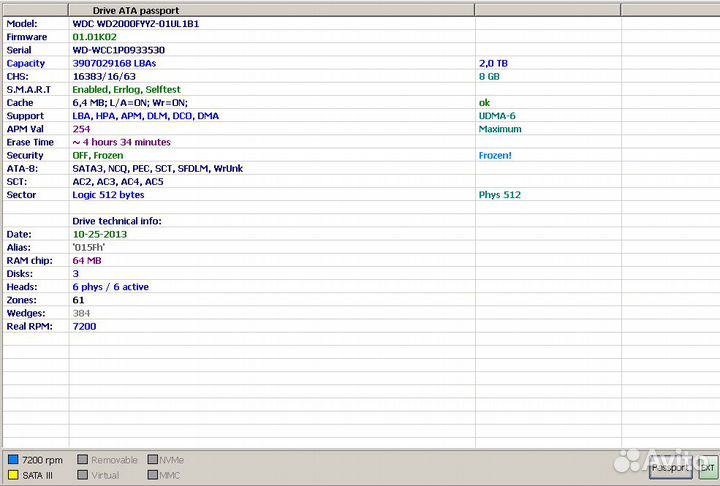This screenshot has width=720, height=486.
Task: Select Date value 10-25-2013
Action: pos(100,234)
